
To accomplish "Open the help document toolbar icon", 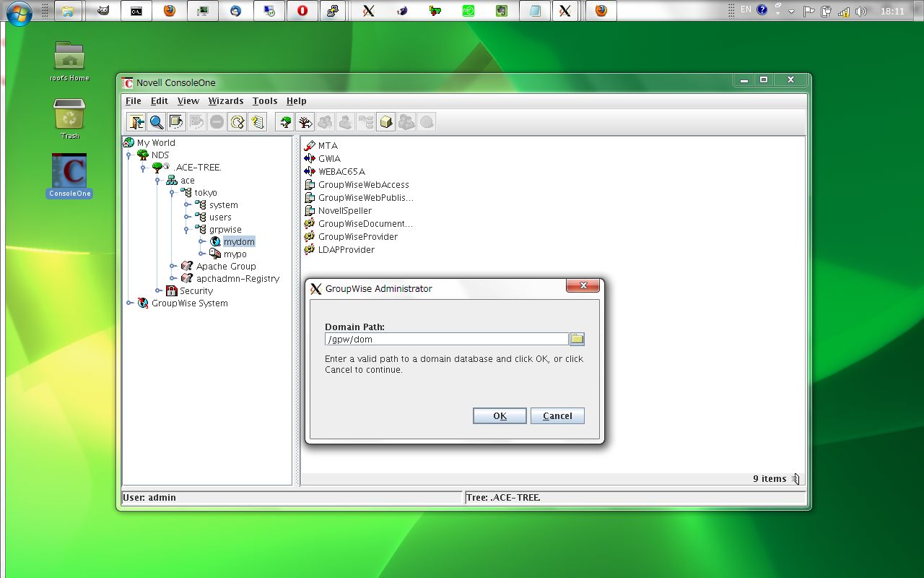I will (x=258, y=122).
